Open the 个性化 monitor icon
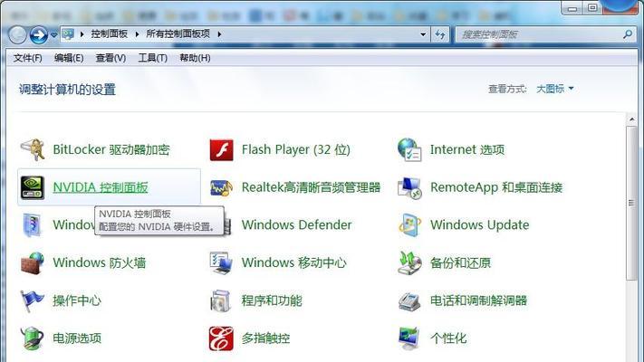 pyautogui.click(x=409, y=338)
